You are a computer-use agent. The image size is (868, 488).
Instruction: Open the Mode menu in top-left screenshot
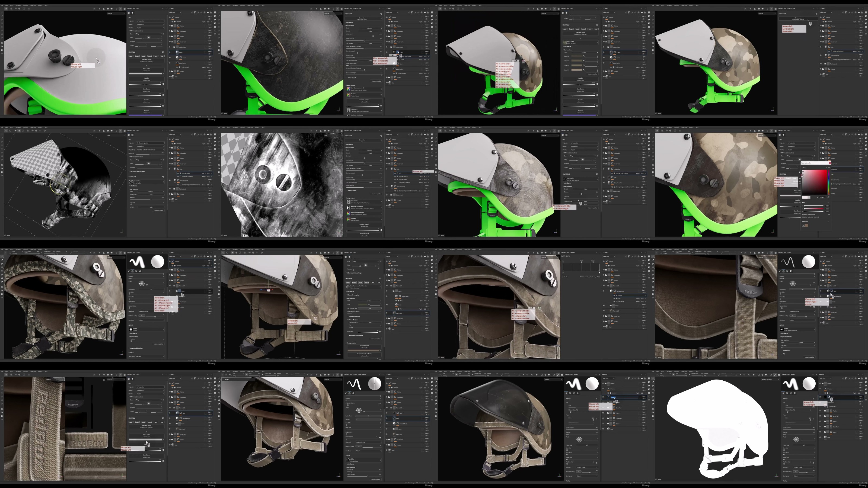click(x=11, y=5)
